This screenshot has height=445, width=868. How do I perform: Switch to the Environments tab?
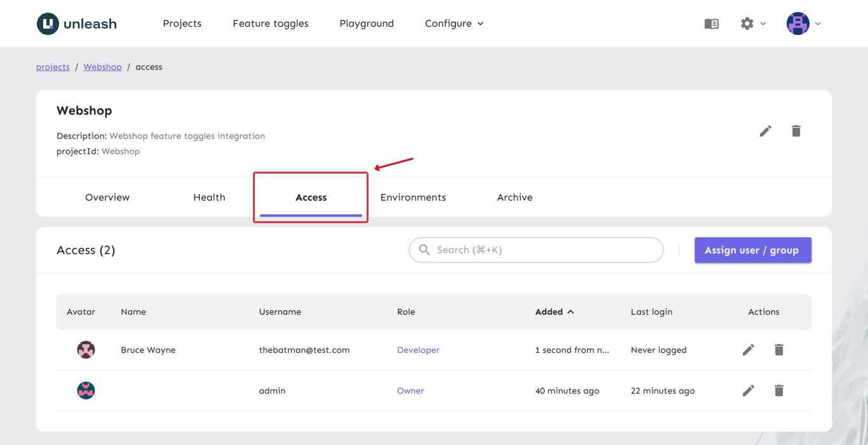(413, 197)
